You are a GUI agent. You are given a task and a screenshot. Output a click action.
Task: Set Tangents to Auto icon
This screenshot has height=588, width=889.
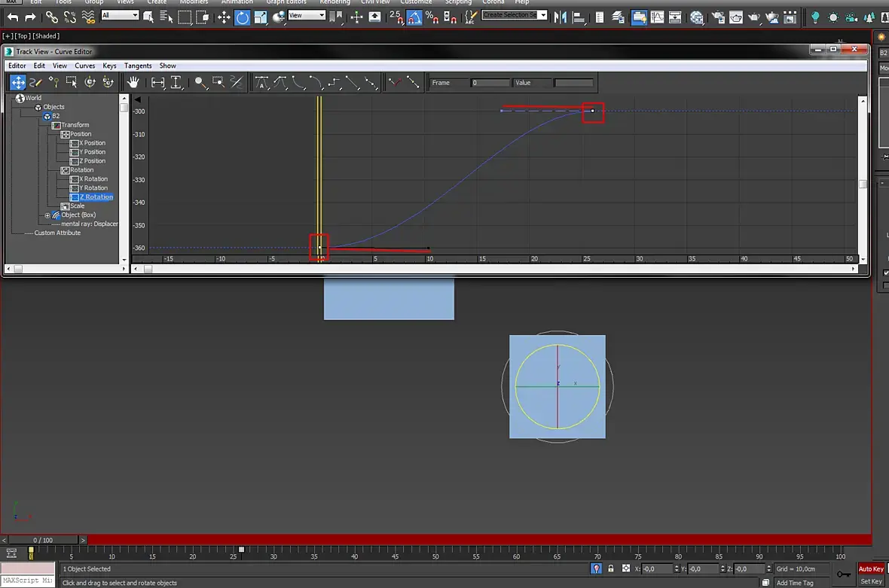pyautogui.click(x=261, y=83)
